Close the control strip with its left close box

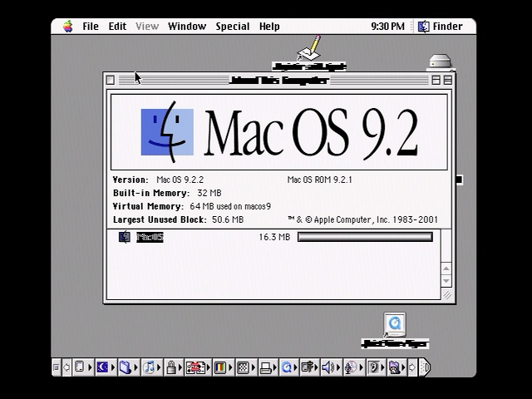[x=57, y=367]
